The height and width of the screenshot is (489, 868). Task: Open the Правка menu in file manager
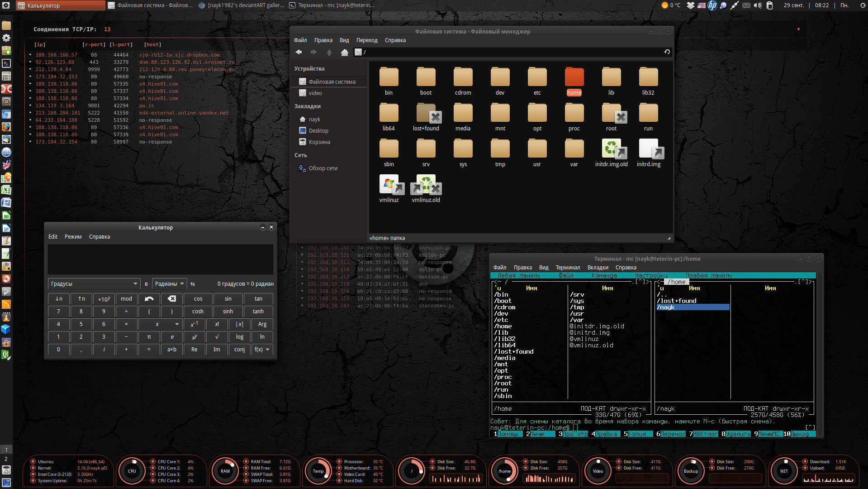[323, 40]
